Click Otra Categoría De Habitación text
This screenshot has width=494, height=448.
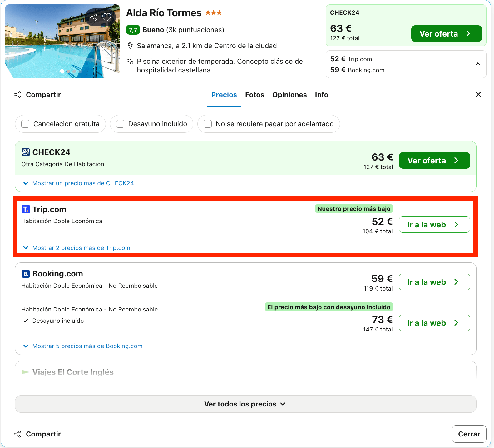tap(63, 164)
